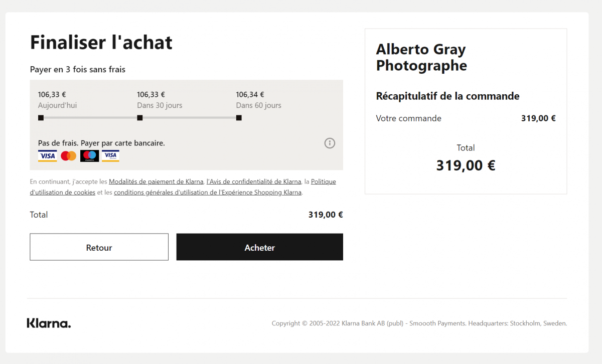The width and height of the screenshot is (602, 364).
Task: Open Modalités de paiement de Klarna link
Action: pyautogui.click(x=156, y=181)
